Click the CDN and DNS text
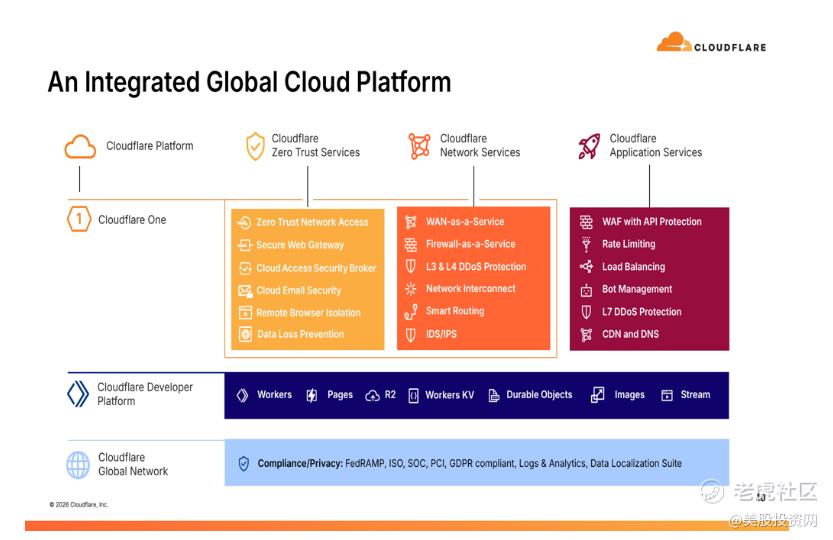This screenshot has height=540, width=833. click(631, 334)
